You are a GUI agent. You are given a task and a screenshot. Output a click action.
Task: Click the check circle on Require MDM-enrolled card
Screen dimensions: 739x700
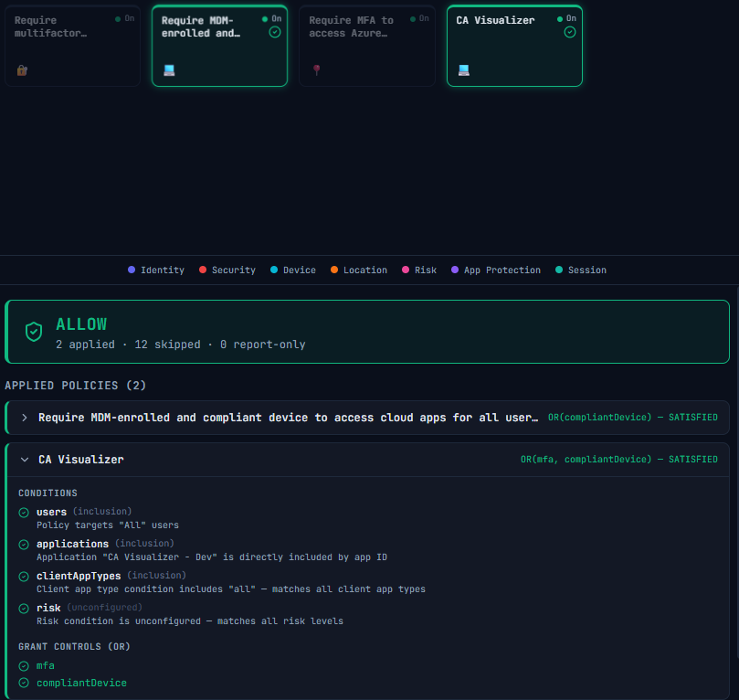275,32
